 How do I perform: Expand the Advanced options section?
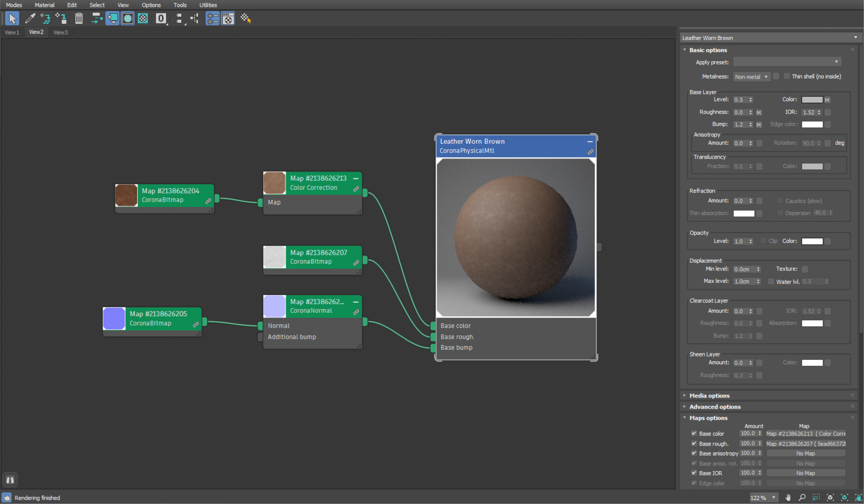(715, 406)
